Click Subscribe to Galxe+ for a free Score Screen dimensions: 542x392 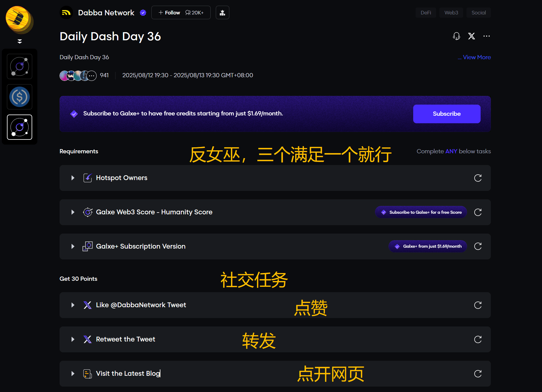tap(421, 212)
